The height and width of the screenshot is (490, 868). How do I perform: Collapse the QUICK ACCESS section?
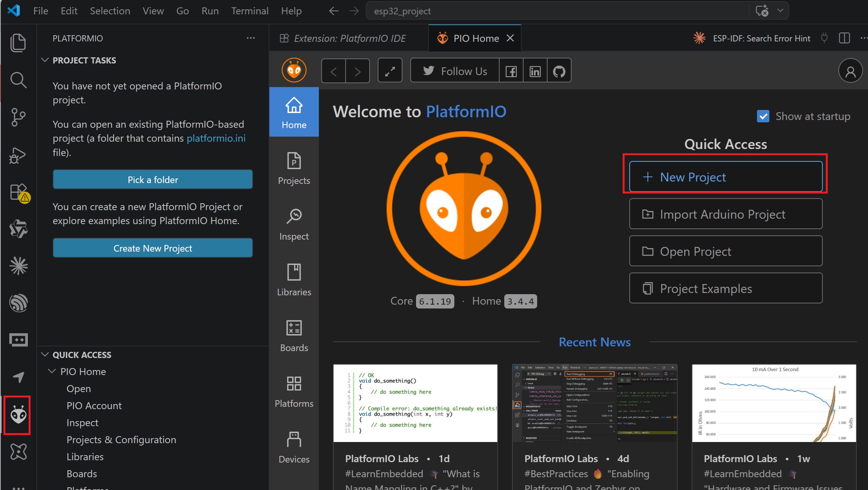coord(45,355)
